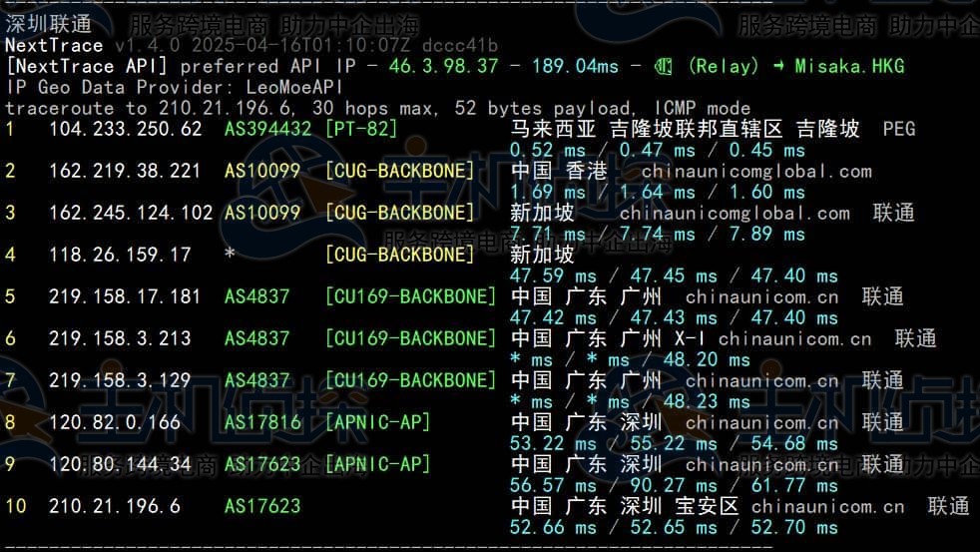Select AS10099 in hop 2 row

coord(262,172)
